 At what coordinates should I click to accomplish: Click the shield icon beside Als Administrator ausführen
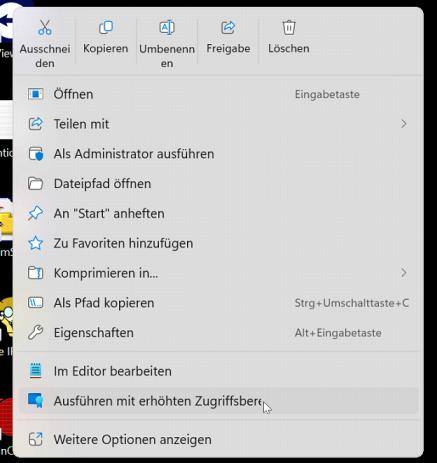pyautogui.click(x=35, y=154)
